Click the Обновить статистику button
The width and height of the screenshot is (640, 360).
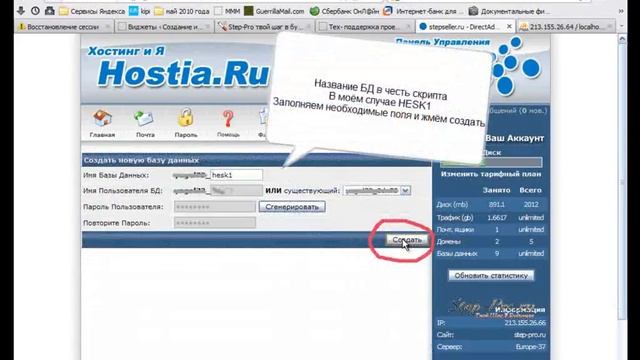click(x=491, y=276)
